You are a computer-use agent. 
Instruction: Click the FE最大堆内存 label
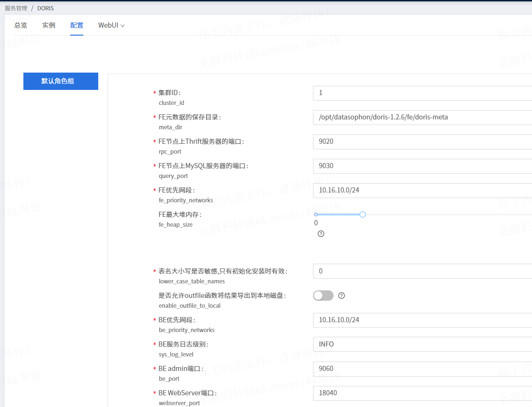pos(180,215)
